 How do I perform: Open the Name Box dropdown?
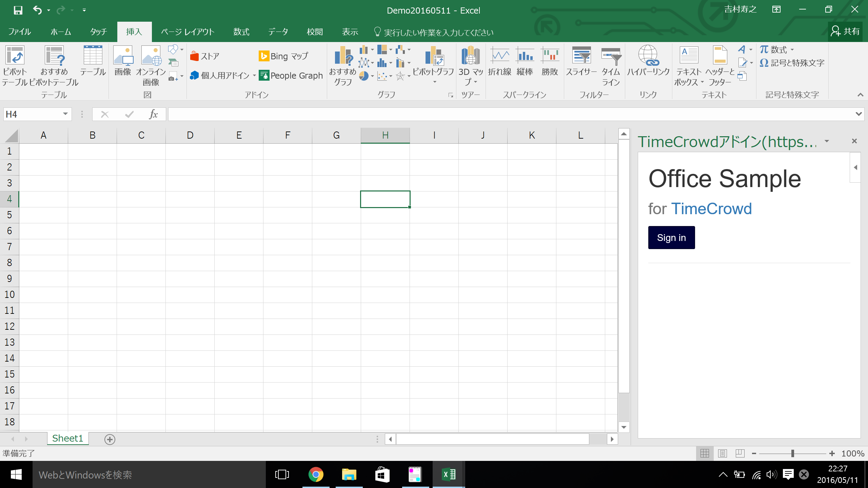click(65, 114)
